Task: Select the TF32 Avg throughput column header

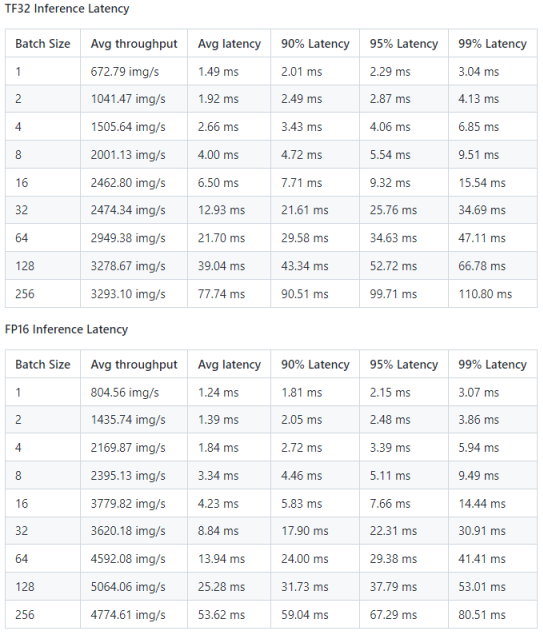Action: pos(134,43)
